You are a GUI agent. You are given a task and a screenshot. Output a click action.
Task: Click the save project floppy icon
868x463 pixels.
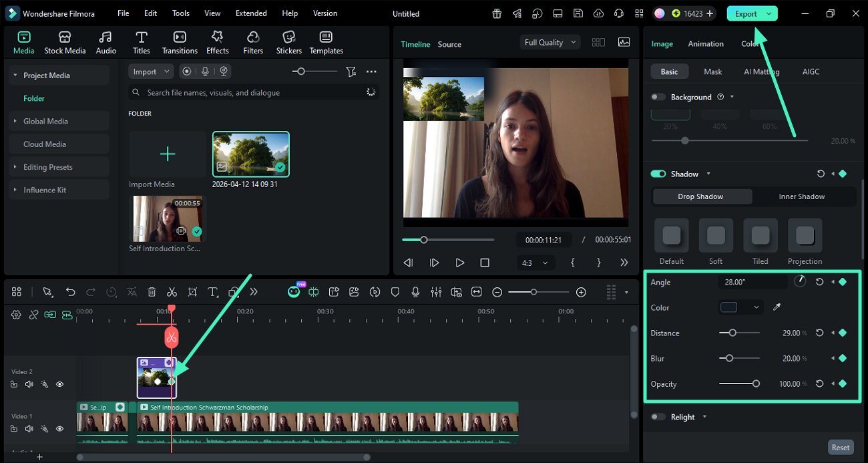click(x=578, y=13)
